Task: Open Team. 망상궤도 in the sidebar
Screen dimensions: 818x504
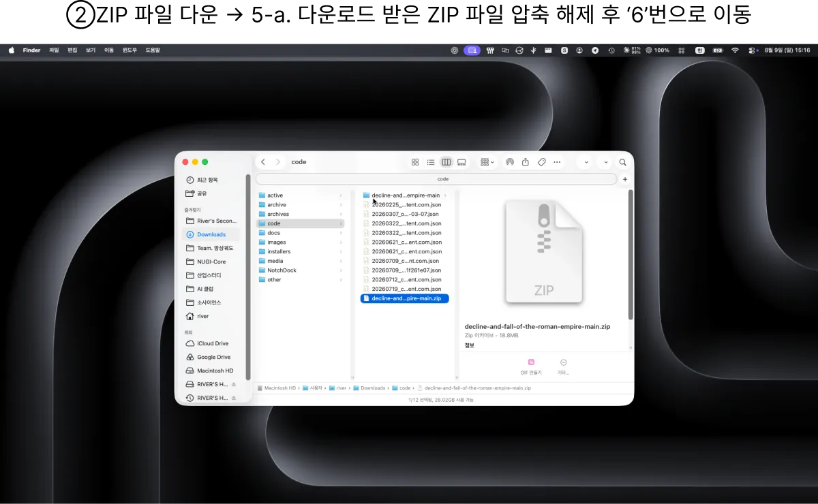Action: tap(212, 248)
